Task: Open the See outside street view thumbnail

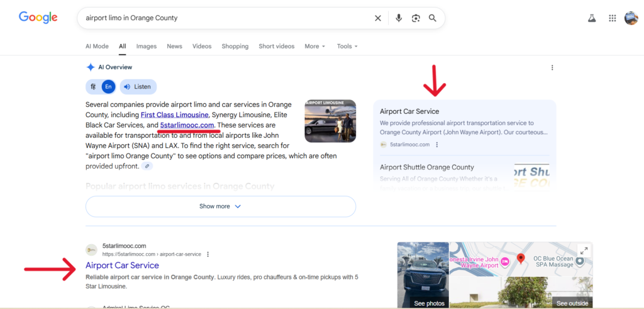Action: pyautogui.click(x=521, y=293)
